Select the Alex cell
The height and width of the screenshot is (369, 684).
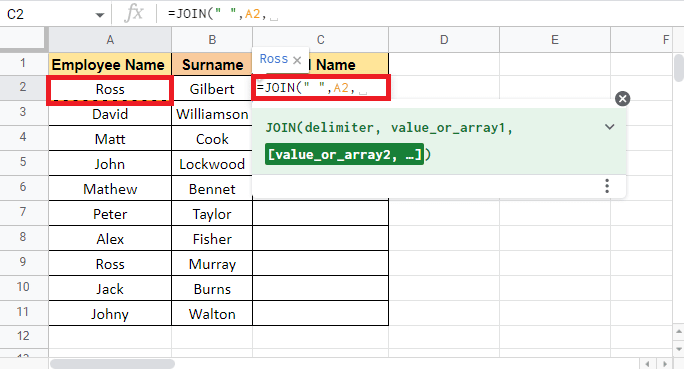point(110,239)
